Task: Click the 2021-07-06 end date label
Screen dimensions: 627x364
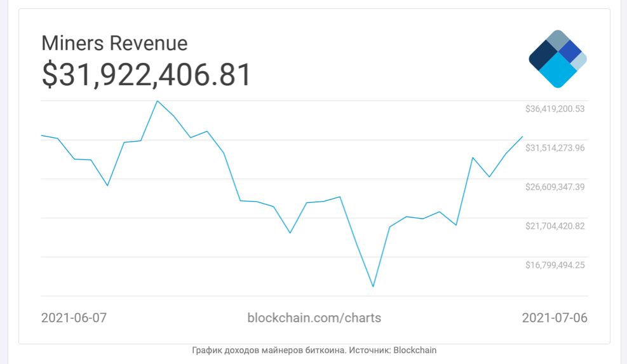Action: point(555,318)
